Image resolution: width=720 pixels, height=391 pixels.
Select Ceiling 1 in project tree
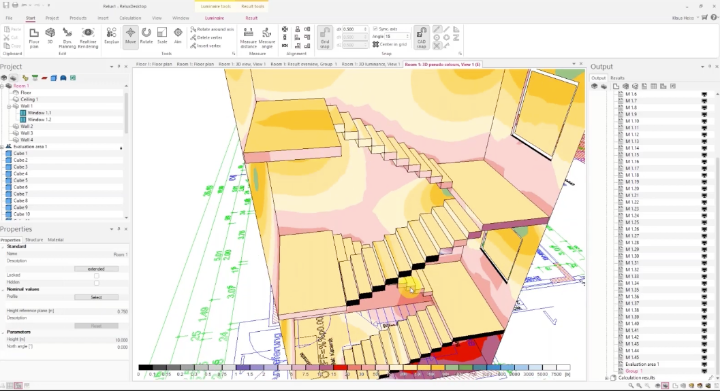click(x=29, y=99)
